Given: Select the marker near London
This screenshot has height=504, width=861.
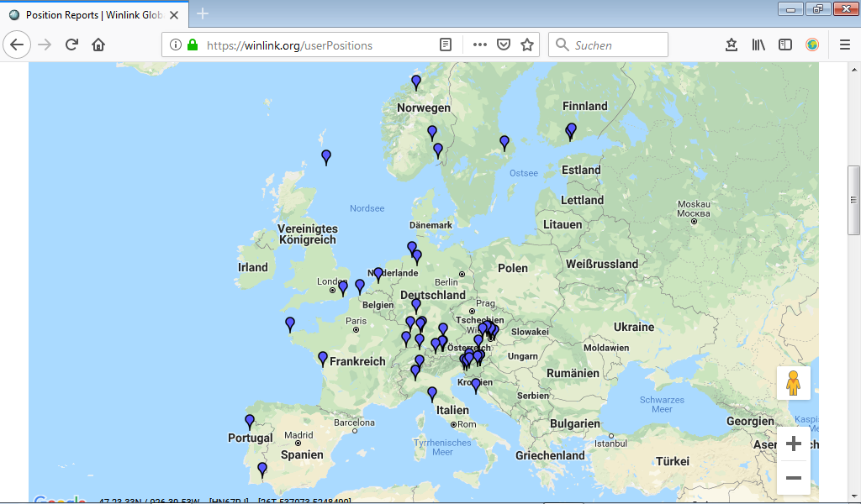Looking at the screenshot, I should (x=343, y=288).
